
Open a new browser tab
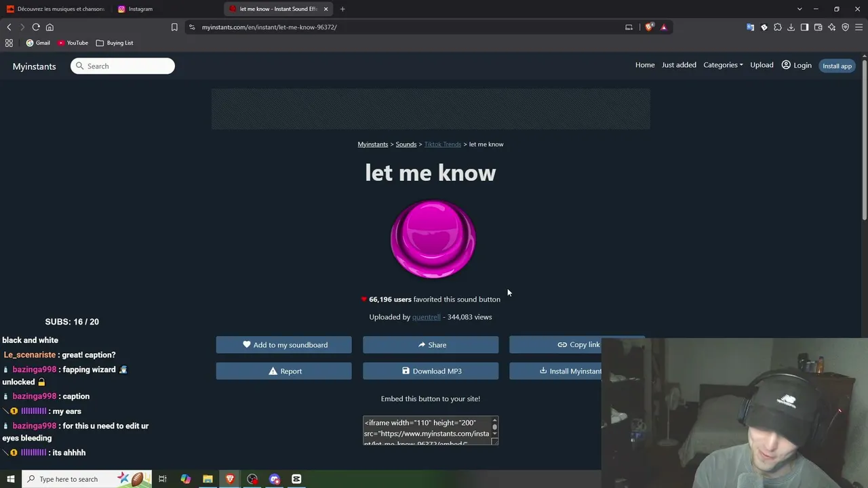point(342,9)
